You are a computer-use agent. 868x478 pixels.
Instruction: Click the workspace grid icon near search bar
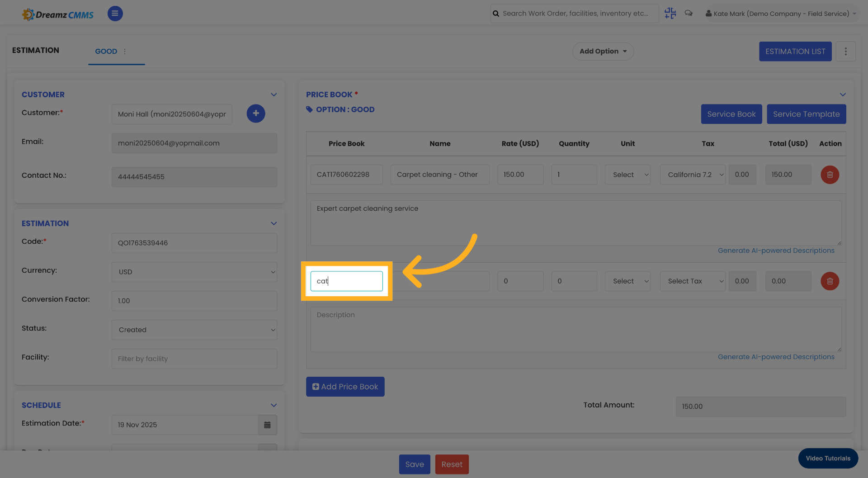670,13
